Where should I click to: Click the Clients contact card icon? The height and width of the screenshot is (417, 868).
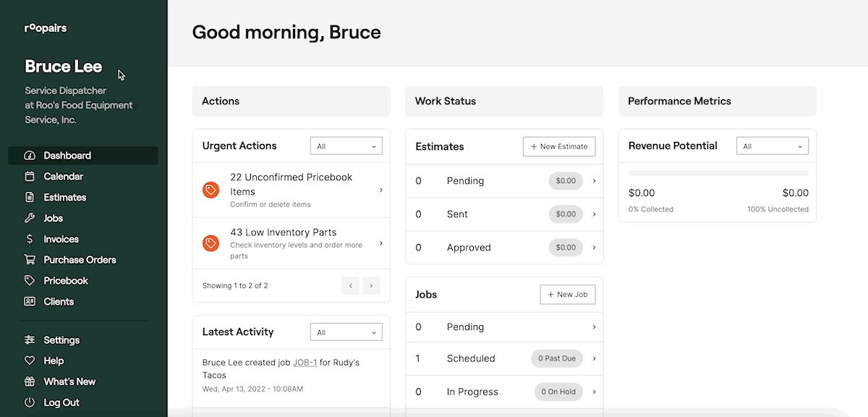click(30, 302)
